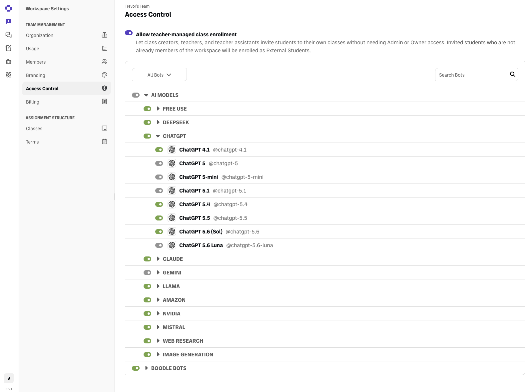Open the Members page

67,62
